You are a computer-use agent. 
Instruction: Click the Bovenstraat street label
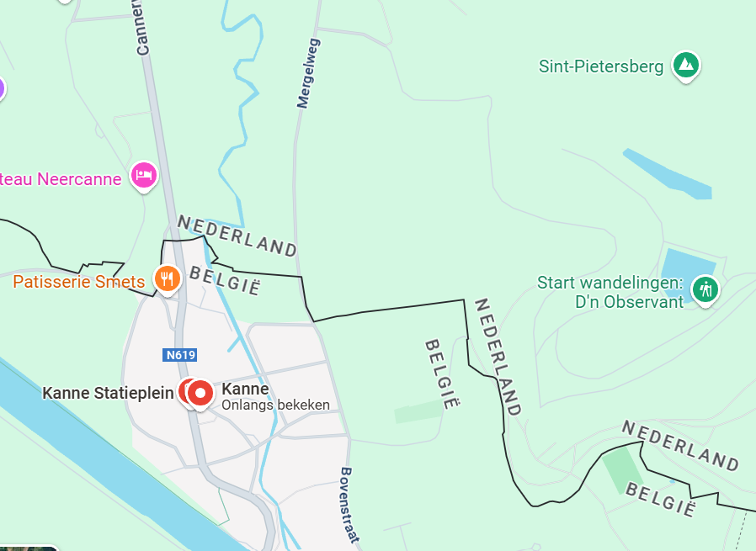coord(349,505)
